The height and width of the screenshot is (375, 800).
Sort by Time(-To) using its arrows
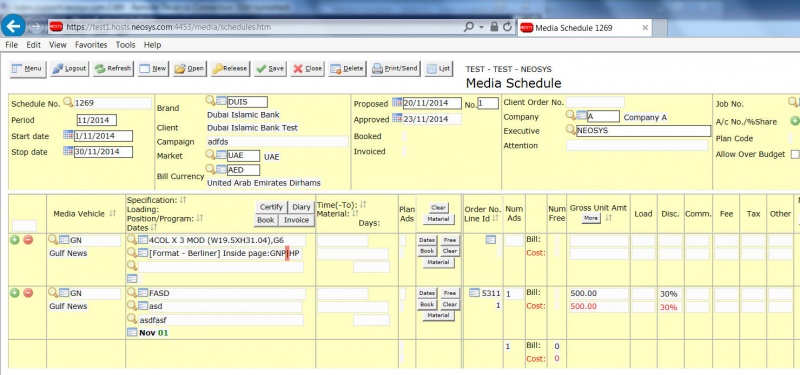pos(363,204)
